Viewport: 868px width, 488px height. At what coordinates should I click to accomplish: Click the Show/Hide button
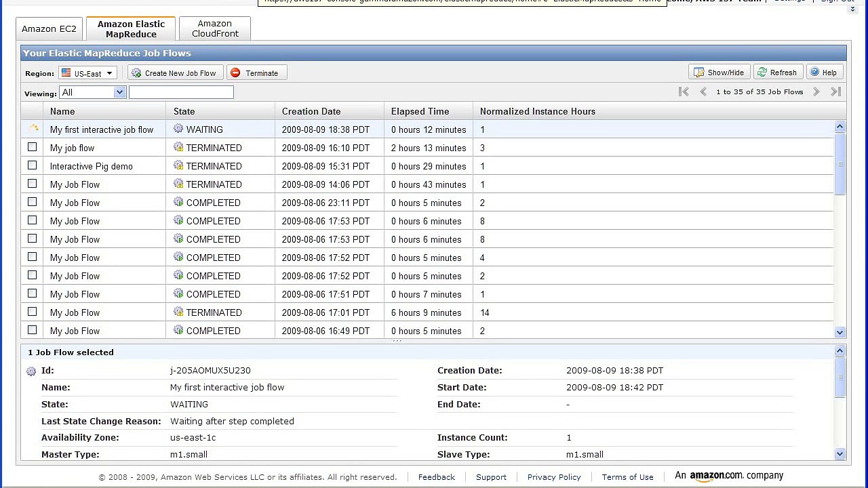point(719,73)
